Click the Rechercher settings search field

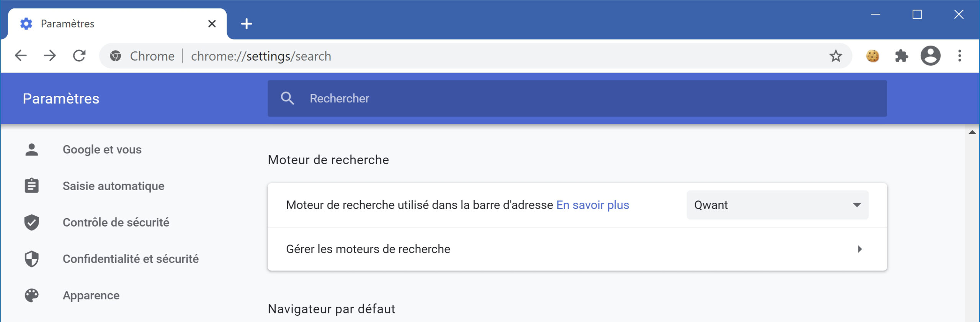(577, 99)
